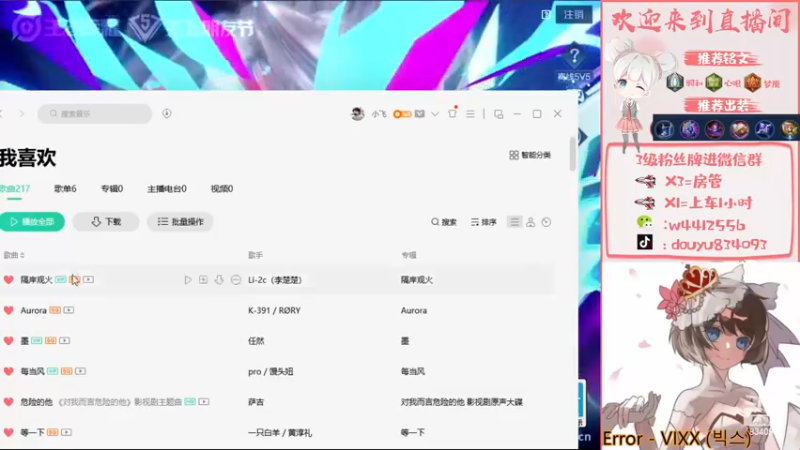Click the forward navigation arrow in music player
Screen dimensions: 800x450
[x=21, y=113]
